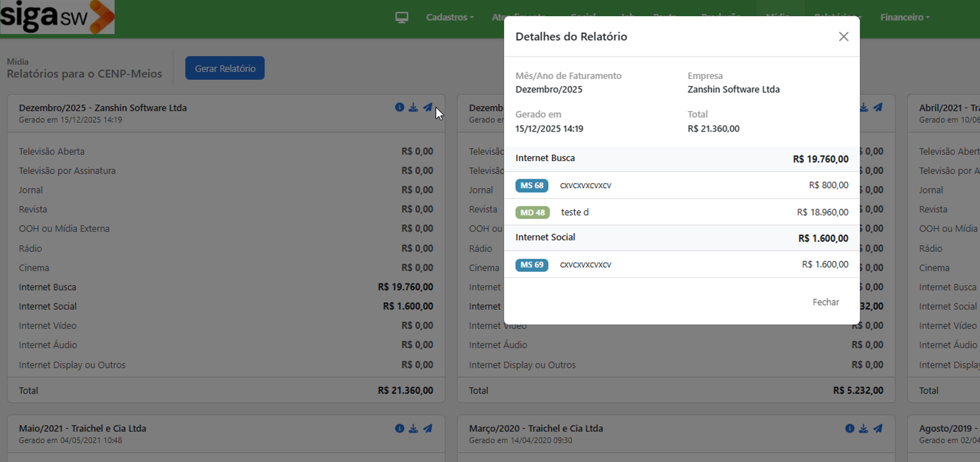Download the Maio/2021 Traichel report
The height and width of the screenshot is (462, 980).
click(413, 428)
